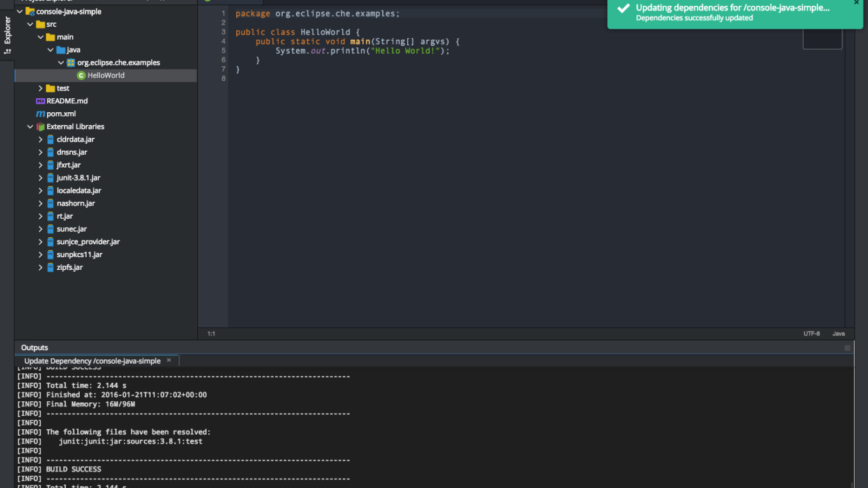Click the rt.jar archive icon

pyautogui.click(x=50, y=216)
